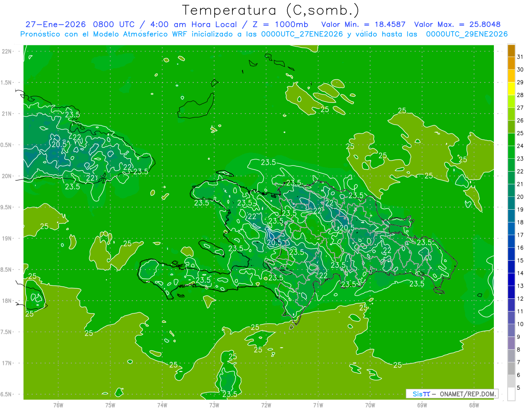Click the "73W" longitude axis label

(214, 405)
